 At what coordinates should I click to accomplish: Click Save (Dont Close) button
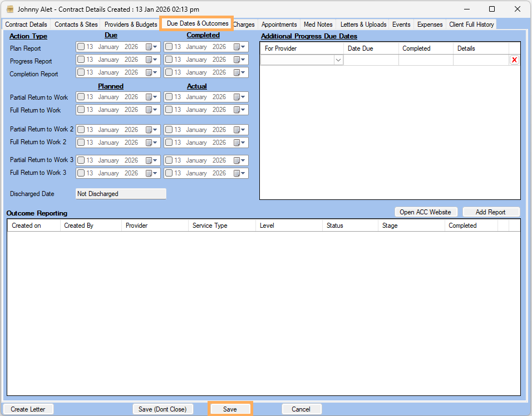point(162,409)
